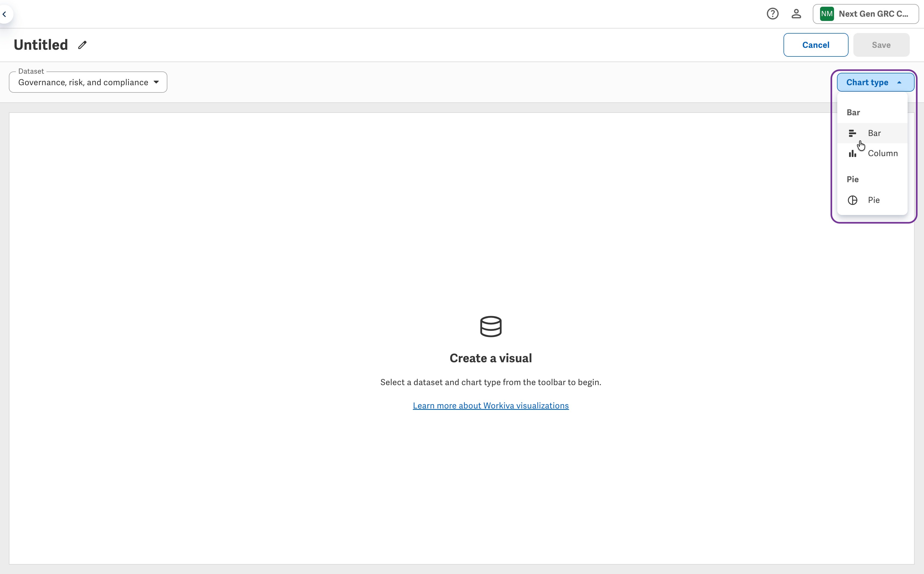
Task: Click the Pie group header in menu
Action: [852, 179]
